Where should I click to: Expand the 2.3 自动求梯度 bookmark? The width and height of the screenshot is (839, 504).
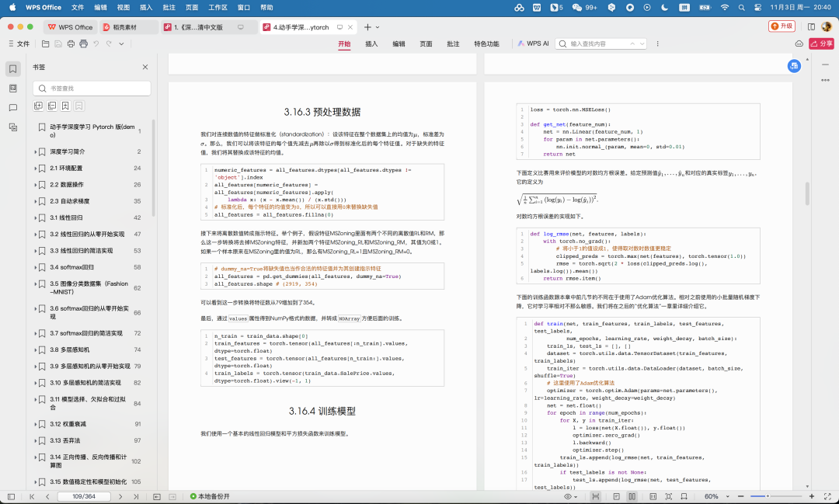point(35,202)
